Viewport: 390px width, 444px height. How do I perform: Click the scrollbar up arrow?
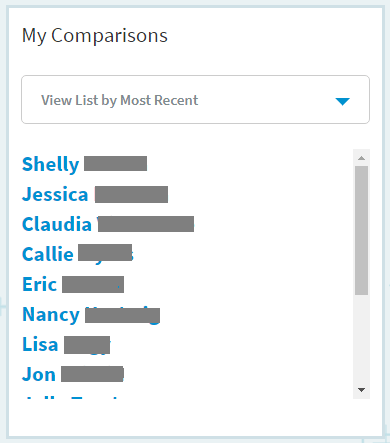(361, 158)
